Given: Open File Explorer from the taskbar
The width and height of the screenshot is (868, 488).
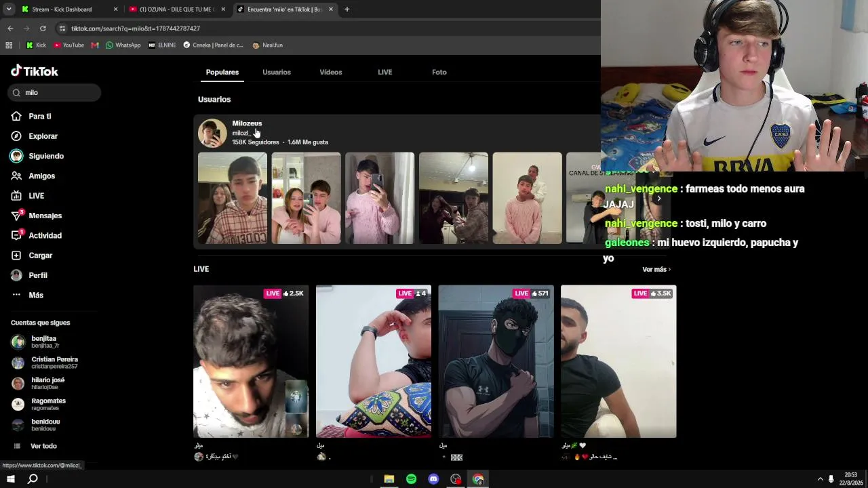Looking at the screenshot, I should 389,479.
